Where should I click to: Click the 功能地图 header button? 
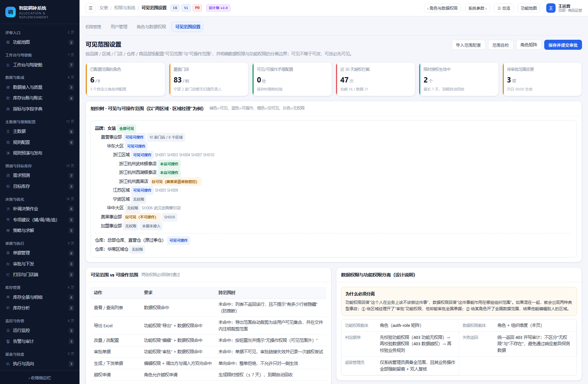tap(529, 8)
